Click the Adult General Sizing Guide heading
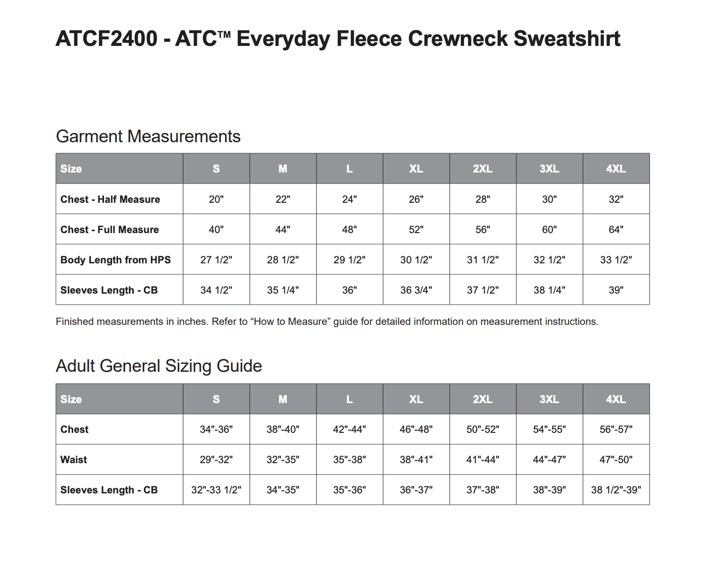Image resolution: width=728 pixels, height=561 pixels. 159,366
